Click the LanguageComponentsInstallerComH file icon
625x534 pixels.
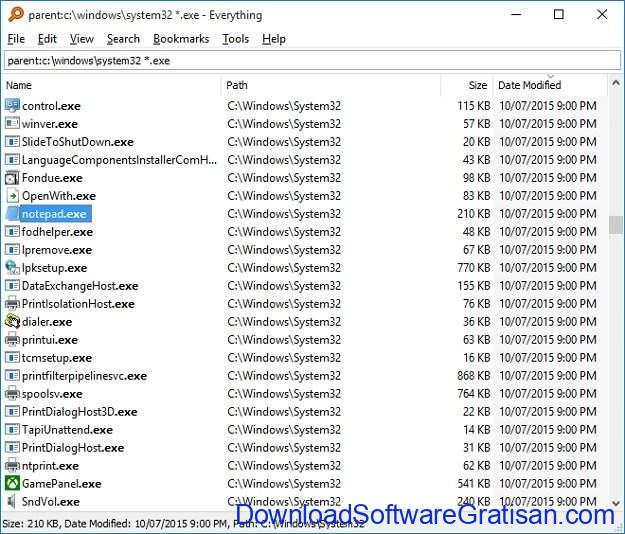pos(12,160)
